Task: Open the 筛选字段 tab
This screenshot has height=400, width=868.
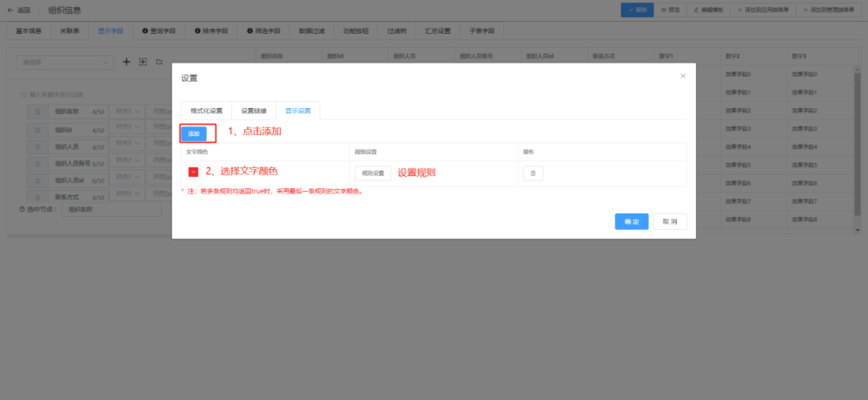Action: pyautogui.click(x=263, y=31)
